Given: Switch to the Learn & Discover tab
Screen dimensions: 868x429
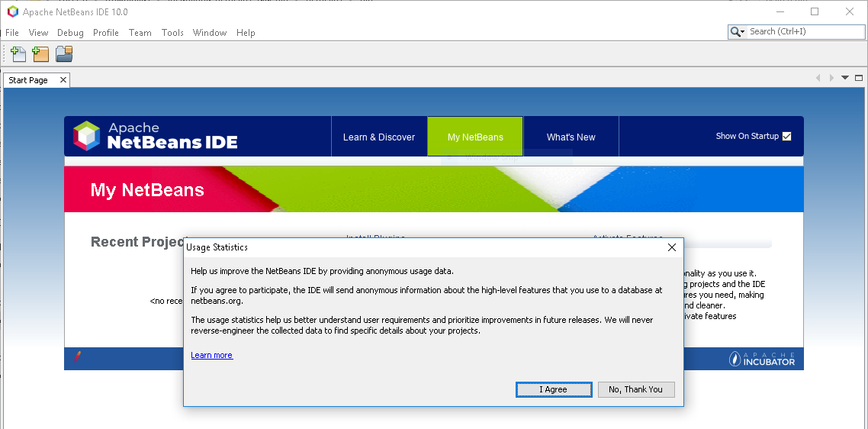Looking at the screenshot, I should pos(379,137).
